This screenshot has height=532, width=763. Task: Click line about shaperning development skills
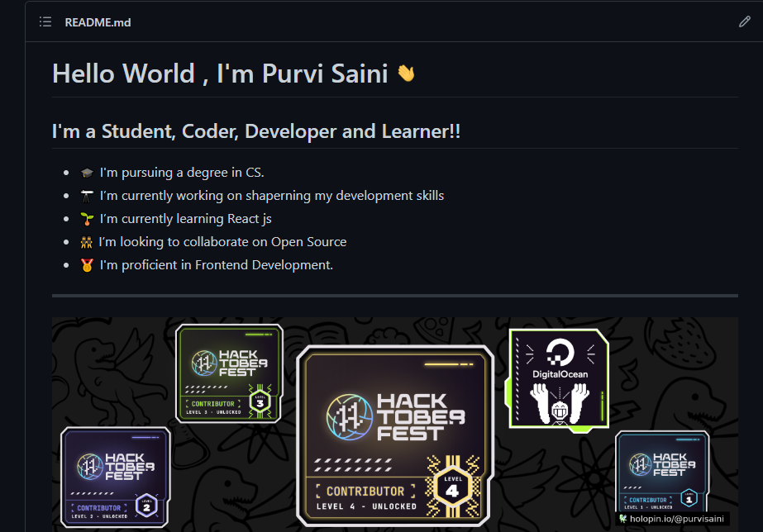point(272,196)
